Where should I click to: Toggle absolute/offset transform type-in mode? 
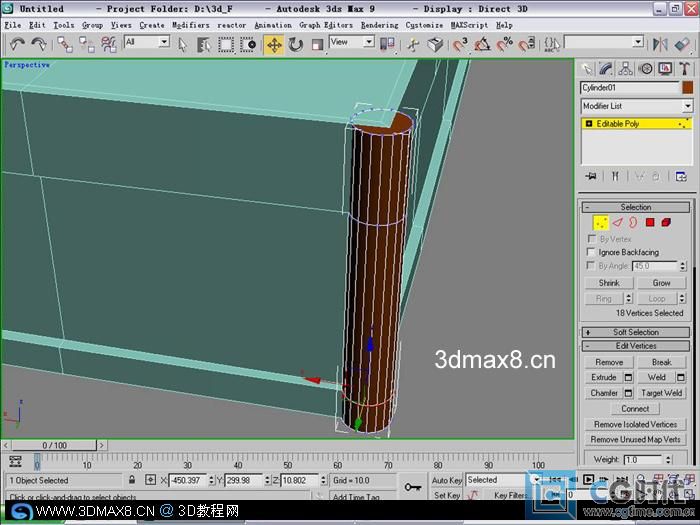tap(150, 480)
